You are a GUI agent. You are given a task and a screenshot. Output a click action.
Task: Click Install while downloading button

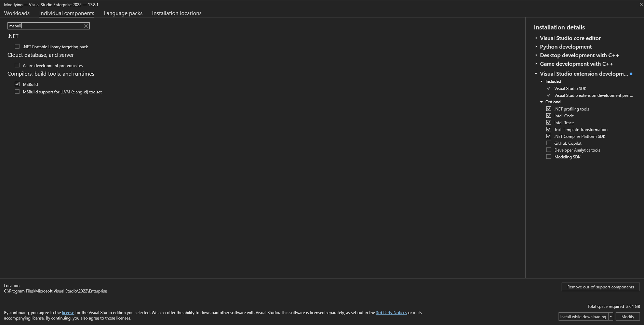[583, 317]
